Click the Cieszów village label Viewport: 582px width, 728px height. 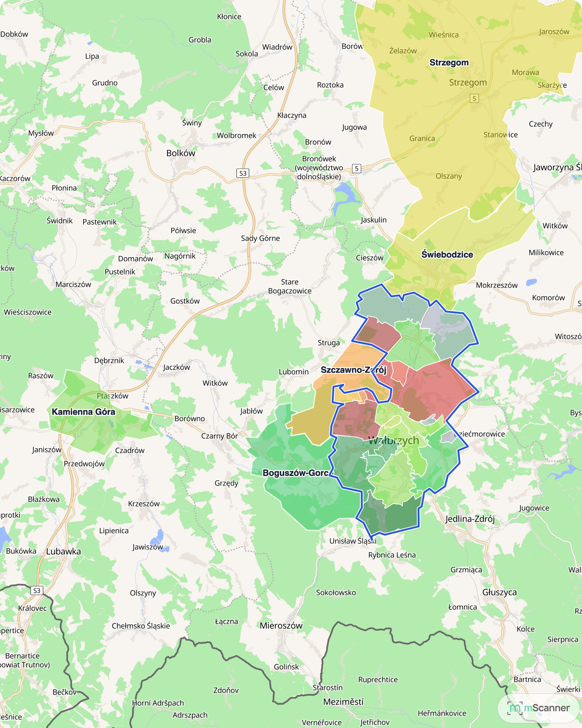[x=370, y=258]
